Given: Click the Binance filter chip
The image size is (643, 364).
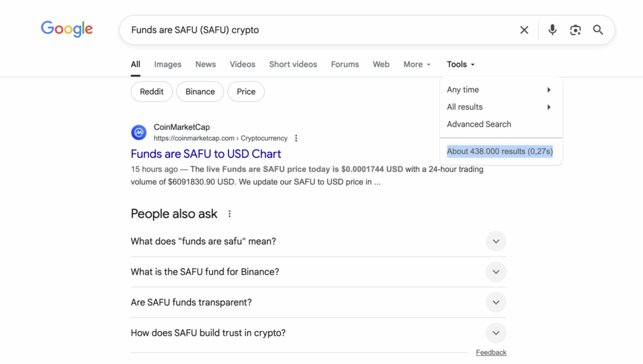Looking at the screenshot, I should coord(200,92).
